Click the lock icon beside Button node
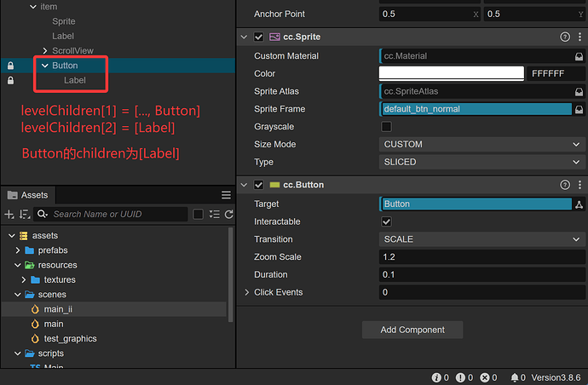 [10, 66]
